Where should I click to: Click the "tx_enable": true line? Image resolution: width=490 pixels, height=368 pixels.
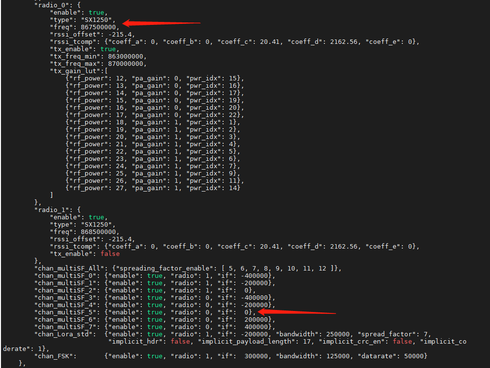(x=84, y=49)
